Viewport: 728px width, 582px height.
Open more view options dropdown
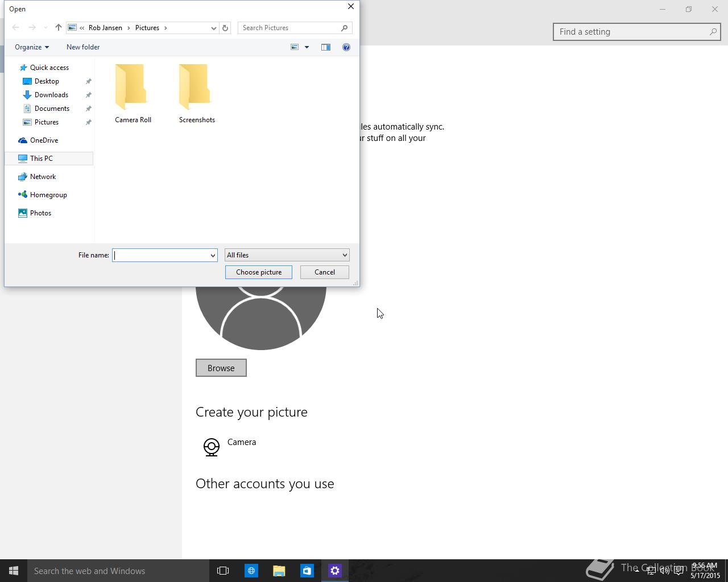[307, 47]
